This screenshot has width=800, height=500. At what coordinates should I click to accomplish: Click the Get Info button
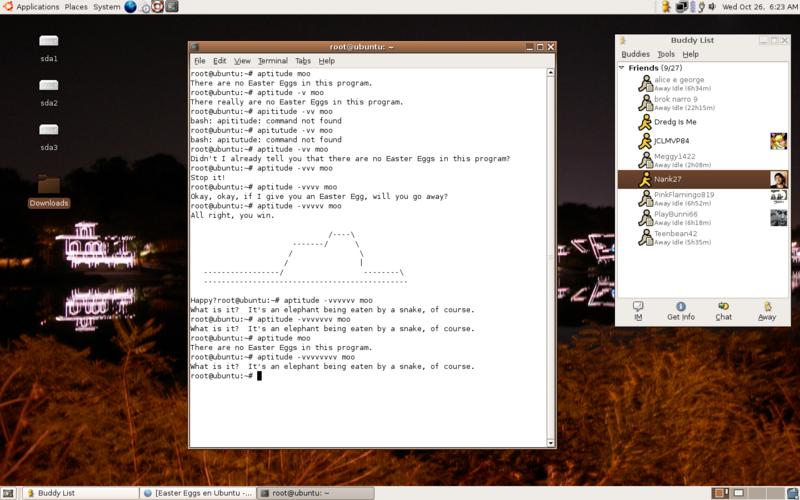pos(680,311)
